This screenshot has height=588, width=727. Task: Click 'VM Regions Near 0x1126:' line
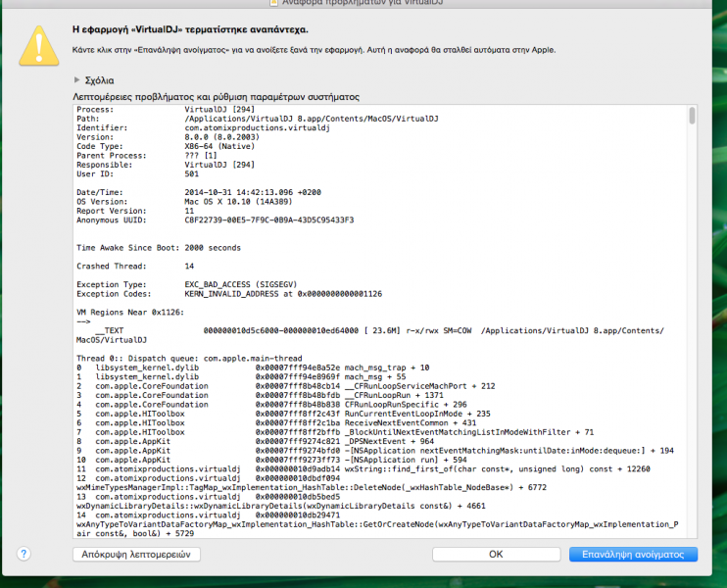[x=130, y=312]
